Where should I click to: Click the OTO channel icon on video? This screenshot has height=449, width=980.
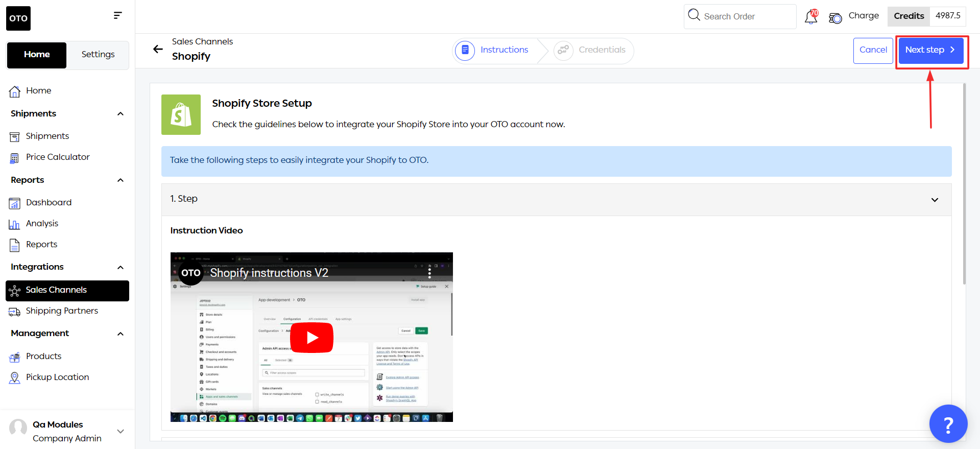[191, 273]
